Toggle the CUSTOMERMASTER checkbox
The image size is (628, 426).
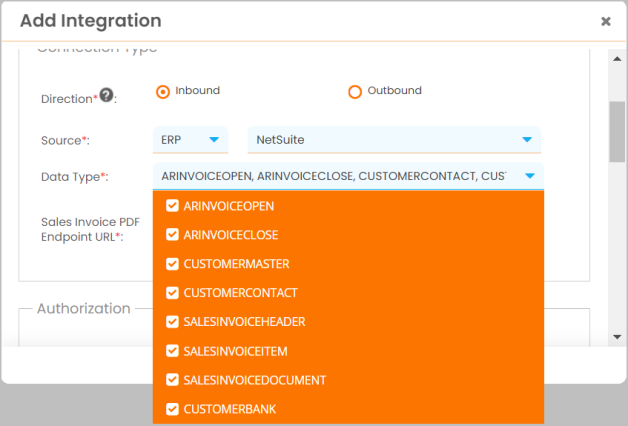pyautogui.click(x=173, y=264)
